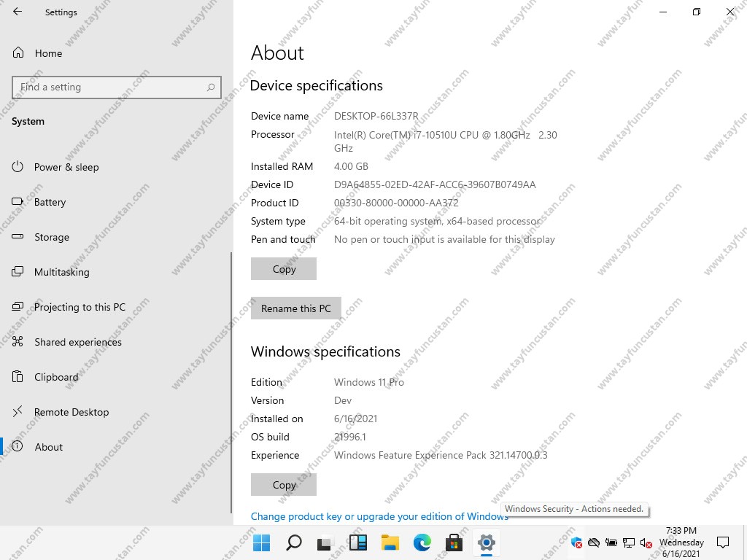Launch File Explorer from taskbar

pyautogui.click(x=390, y=542)
